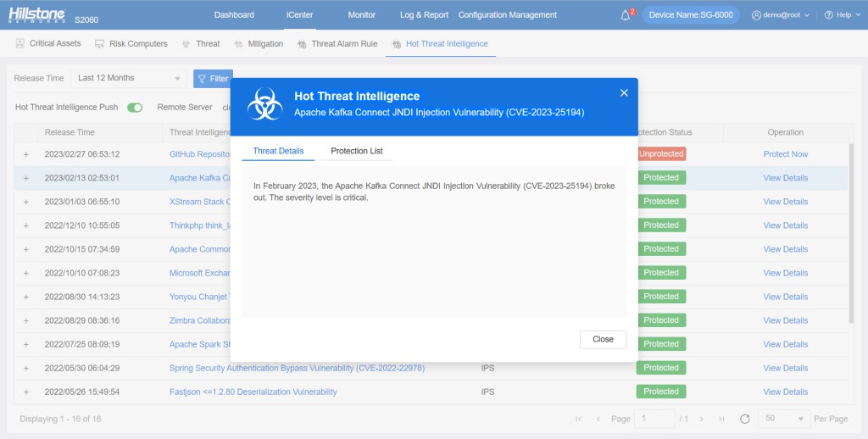Open Spring Security Authentication Bypass Vulnerability link
Screen dimensions: 868x439
[297, 368]
